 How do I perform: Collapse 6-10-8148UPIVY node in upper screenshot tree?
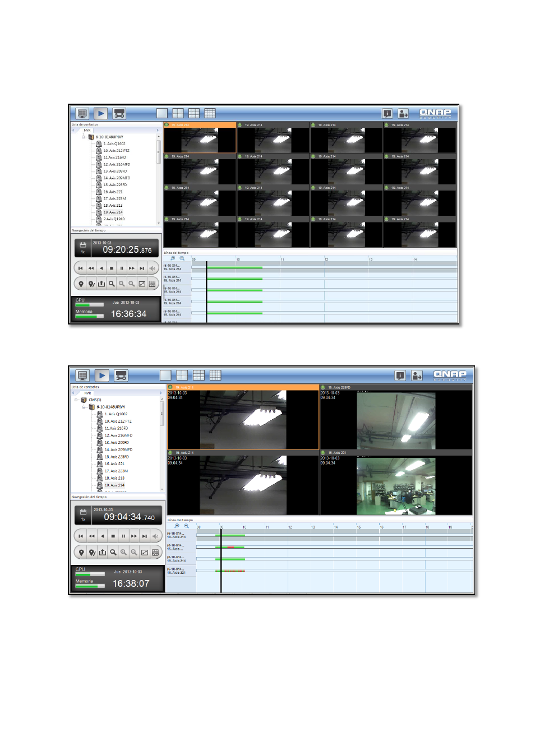click(x=84, y=137)
